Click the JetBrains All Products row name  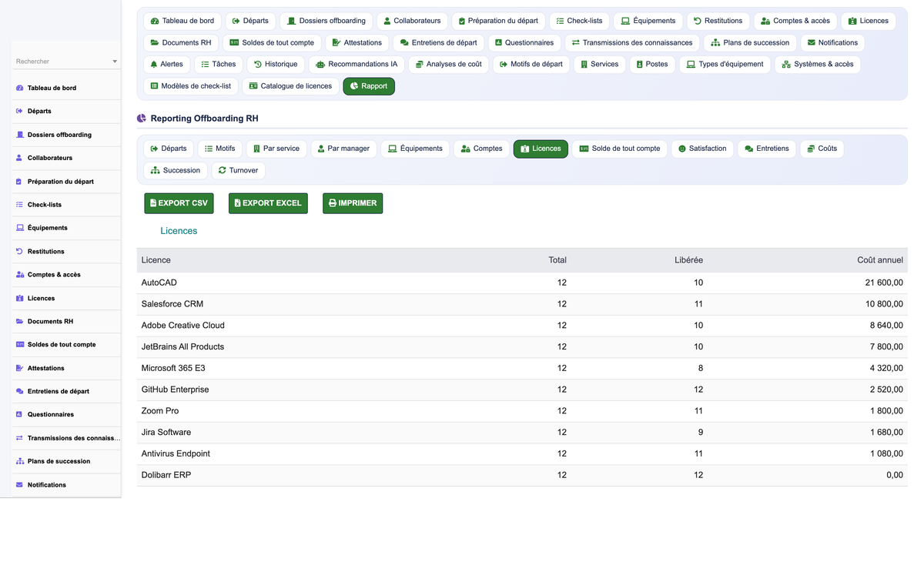pyautogui.click(x=182, y=347)
